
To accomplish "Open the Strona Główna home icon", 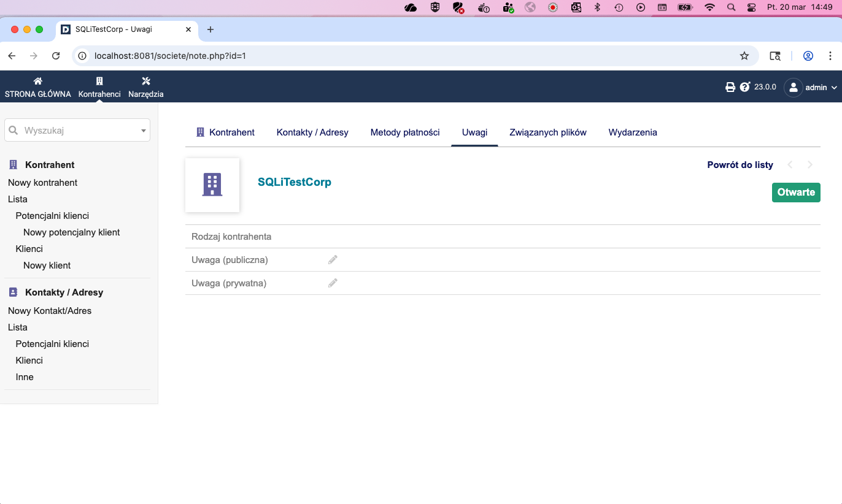I will pos(37,81).
